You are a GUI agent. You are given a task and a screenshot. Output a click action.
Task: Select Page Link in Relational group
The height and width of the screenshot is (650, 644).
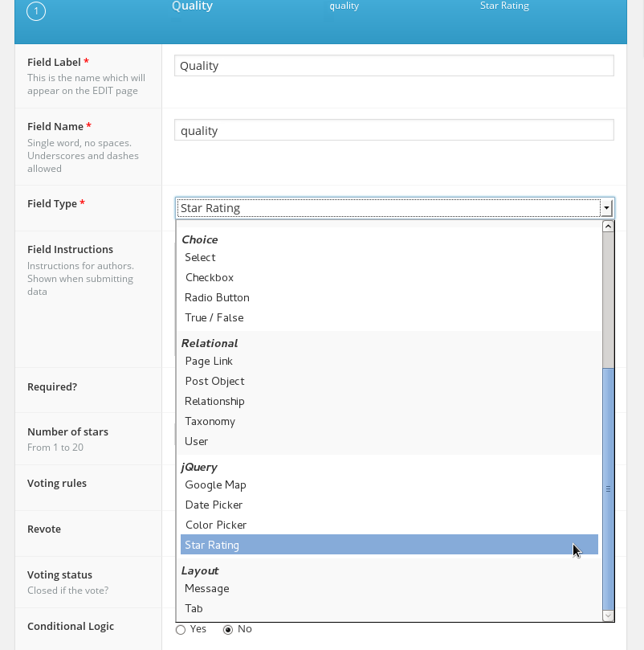(x=209, y=362)
